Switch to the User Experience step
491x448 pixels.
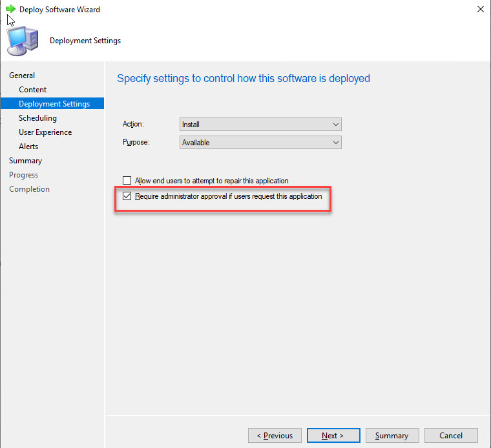click(x=45, y=132)
